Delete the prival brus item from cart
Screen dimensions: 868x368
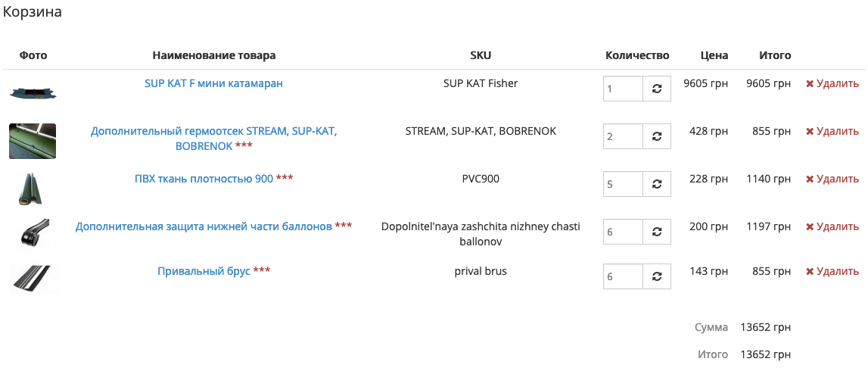point(832,272)
